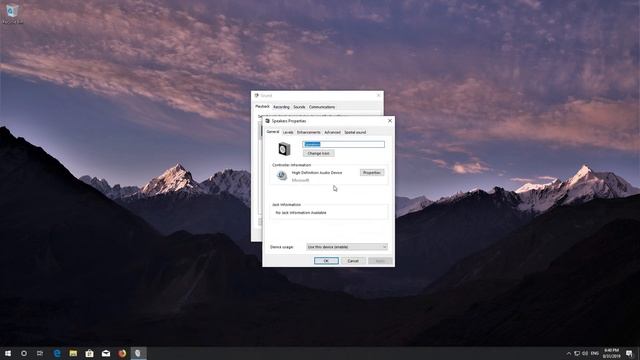
Task: Open the ENG language indicator
Action: point(595,353)
